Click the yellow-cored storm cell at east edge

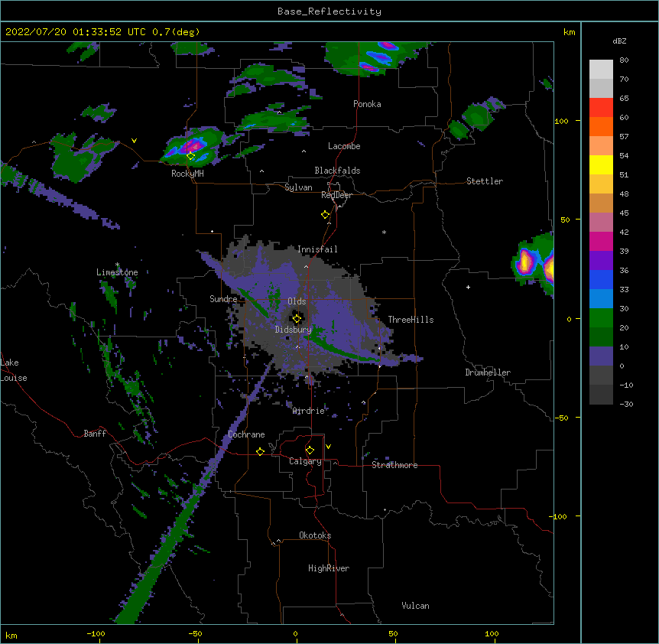(525, 261)
